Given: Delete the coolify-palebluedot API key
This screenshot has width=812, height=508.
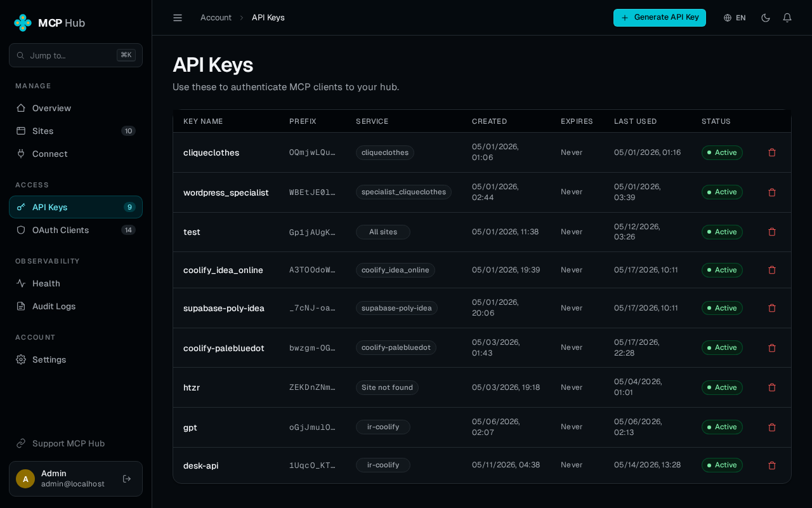Looking at the screenshot, I should coord(772,348).
